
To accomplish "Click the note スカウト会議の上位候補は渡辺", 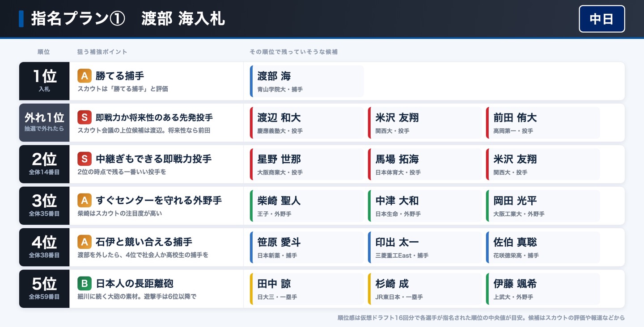I will tap(122, 130).
